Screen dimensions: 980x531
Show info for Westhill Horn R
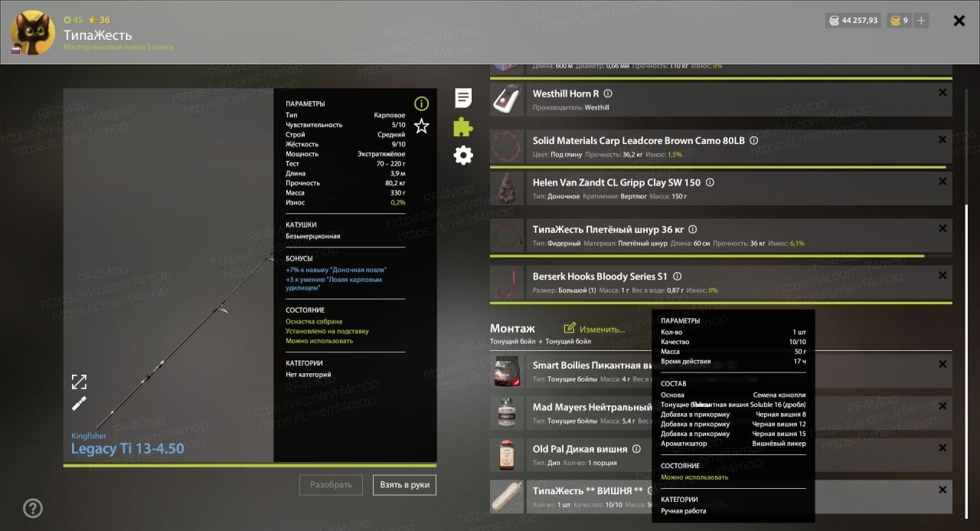coord(608,93)
